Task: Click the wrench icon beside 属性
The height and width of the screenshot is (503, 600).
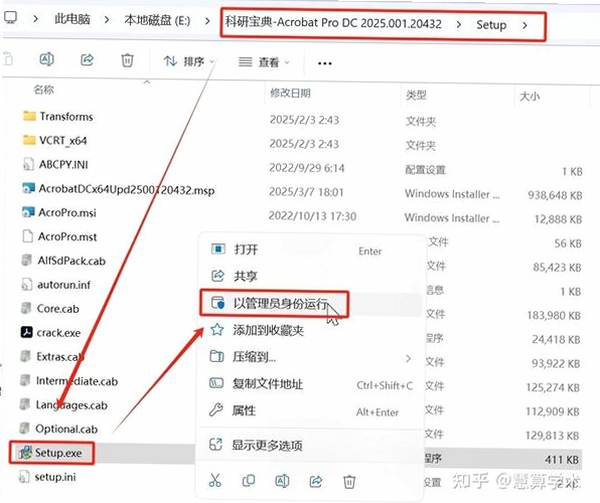Action: [216, 410]
